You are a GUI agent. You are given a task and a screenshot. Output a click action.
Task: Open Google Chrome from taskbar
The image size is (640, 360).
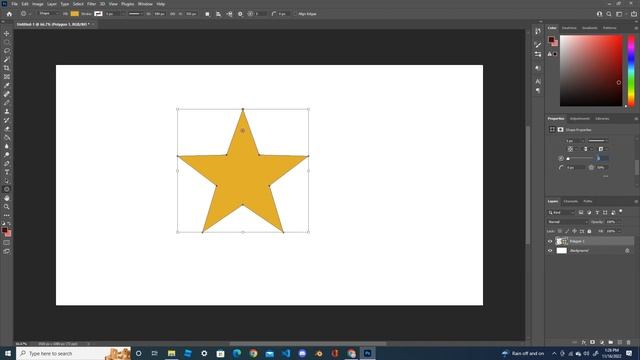tap(253, 353)
